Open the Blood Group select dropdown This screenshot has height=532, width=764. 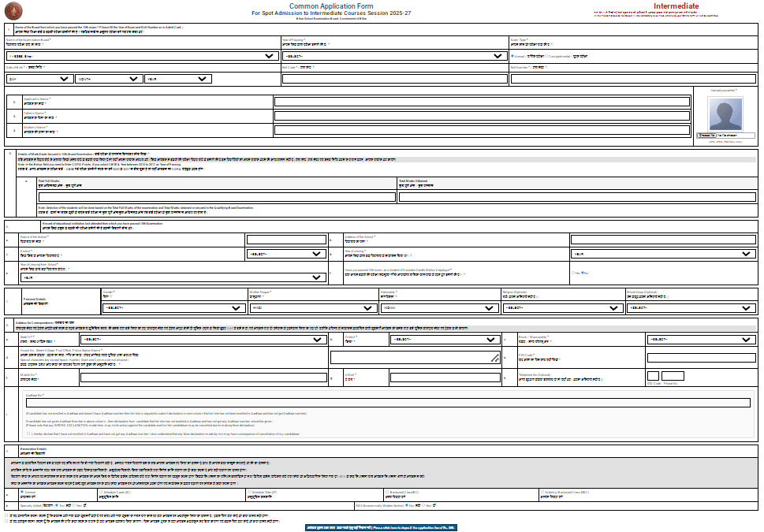click(689, 308)
